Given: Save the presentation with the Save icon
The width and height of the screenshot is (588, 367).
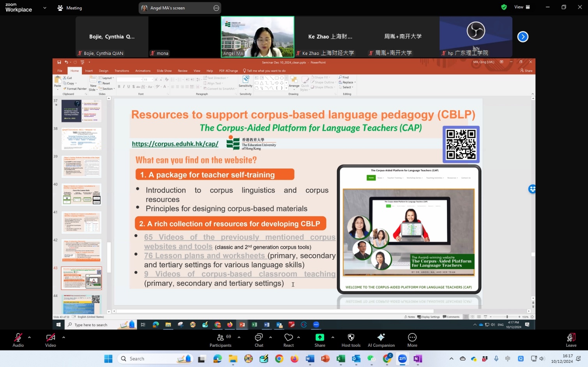Looking at the screenshot, I should pos(59,62).
